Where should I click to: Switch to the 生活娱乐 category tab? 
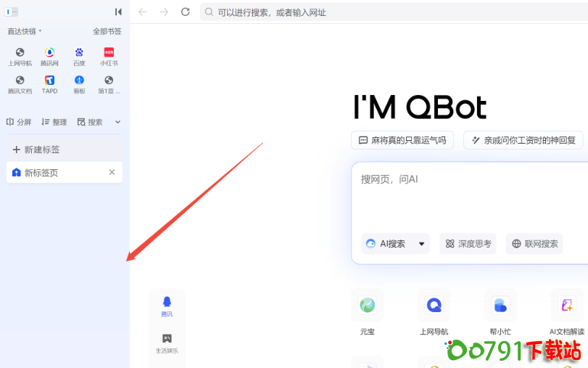point(167,343)
